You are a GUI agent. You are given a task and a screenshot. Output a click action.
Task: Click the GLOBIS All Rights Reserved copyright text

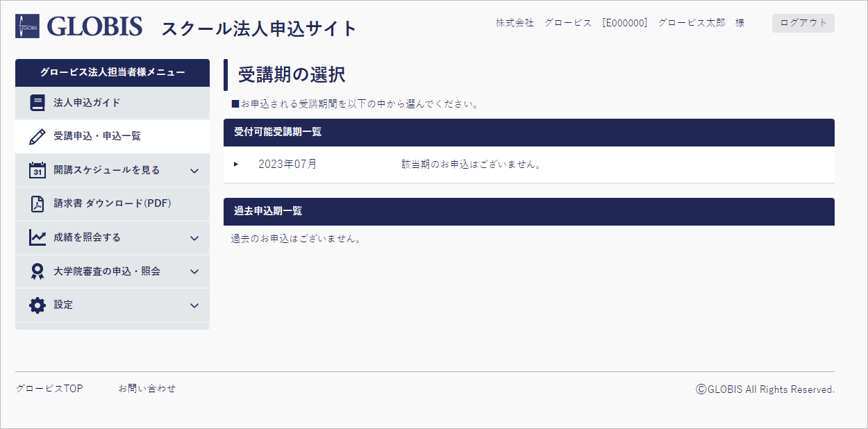point(765,389)
